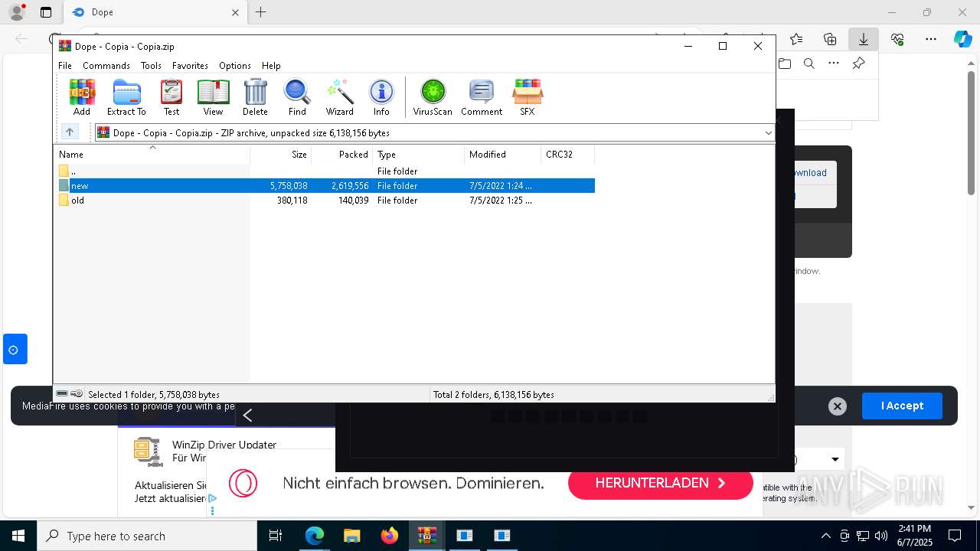Run Test on the archive
980x551 pixels.
tap(171, 97)
